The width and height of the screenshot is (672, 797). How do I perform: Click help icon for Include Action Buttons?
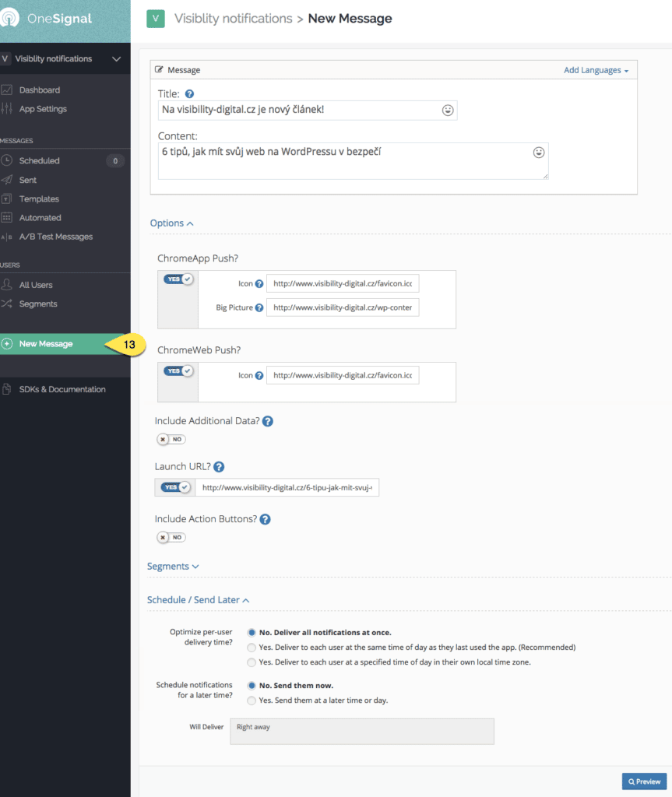point(265,519)
